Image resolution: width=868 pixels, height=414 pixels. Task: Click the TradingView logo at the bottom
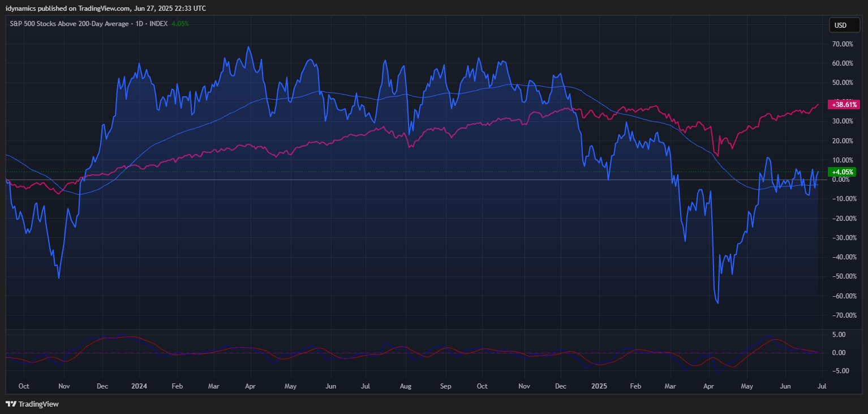click(x=32, y=404)
